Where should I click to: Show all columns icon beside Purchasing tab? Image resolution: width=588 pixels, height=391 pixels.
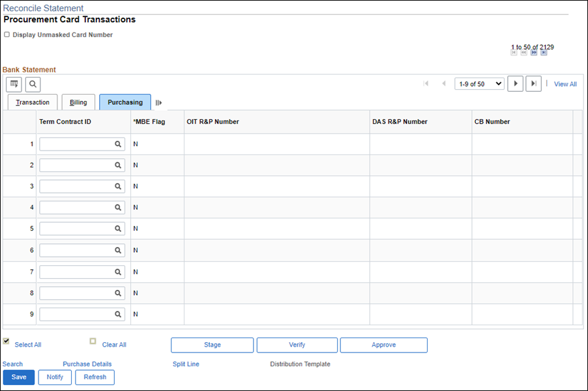coord(158,102)
